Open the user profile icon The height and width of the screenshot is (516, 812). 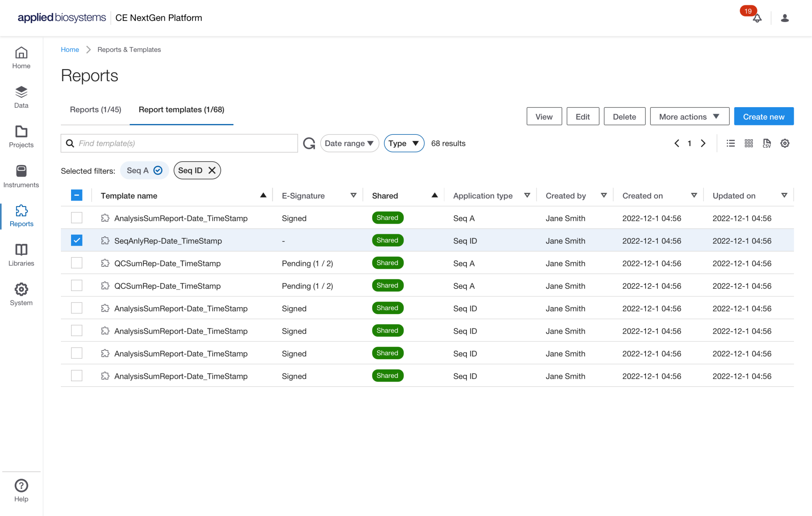pyautogui.click(x=784, y=18)
